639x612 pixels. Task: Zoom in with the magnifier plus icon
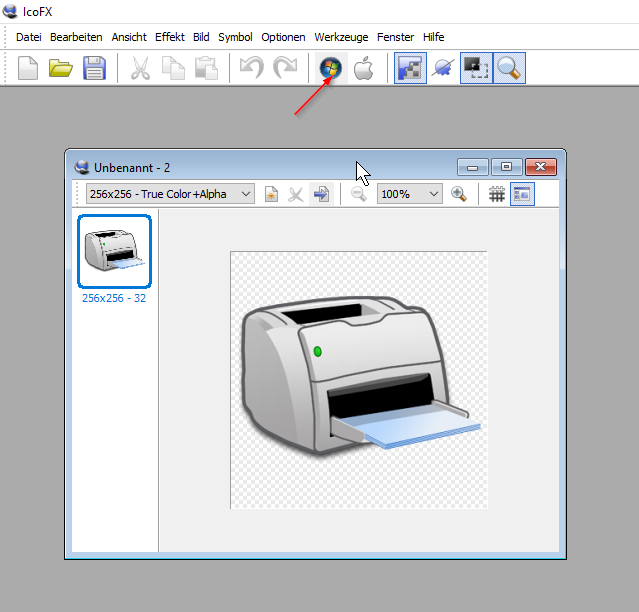pyautogui.click(x=459, y=194)
